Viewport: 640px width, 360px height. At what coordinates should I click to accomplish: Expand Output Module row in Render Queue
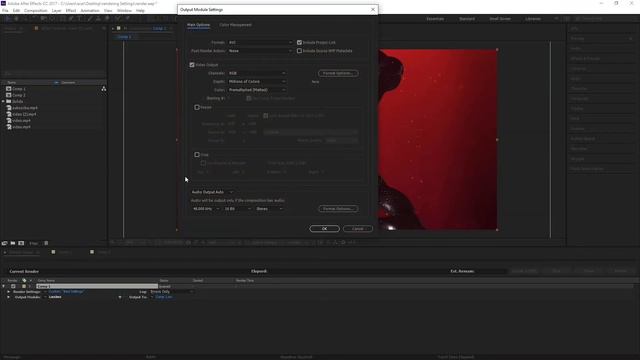(x=8, y=297)
